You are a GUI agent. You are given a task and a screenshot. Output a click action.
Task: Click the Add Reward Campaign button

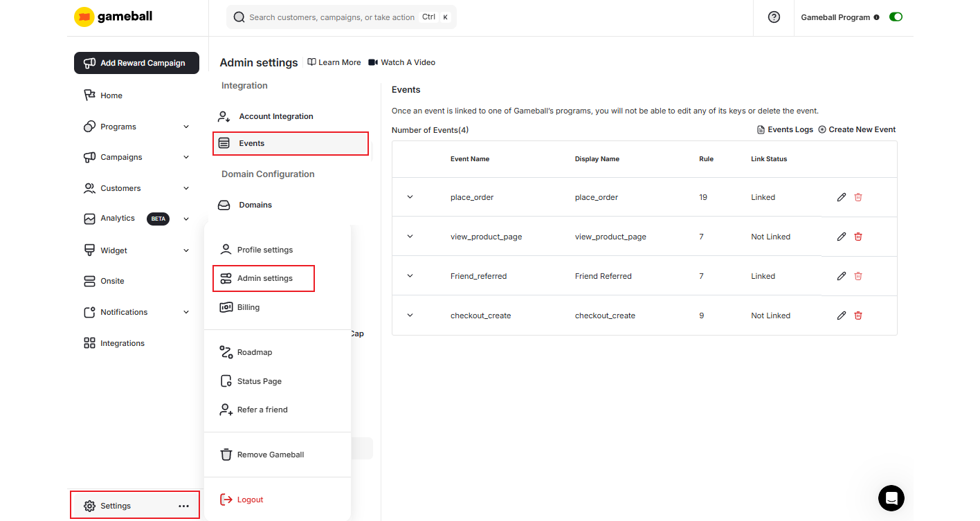pyautogui.click(x=136, y=63)
